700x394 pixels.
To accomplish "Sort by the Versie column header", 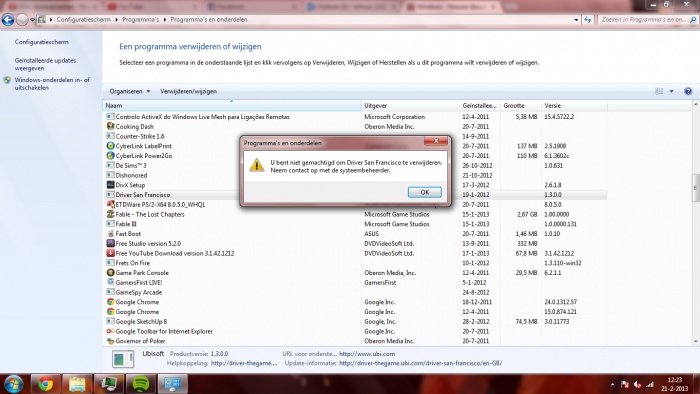I will click(574, 106).
